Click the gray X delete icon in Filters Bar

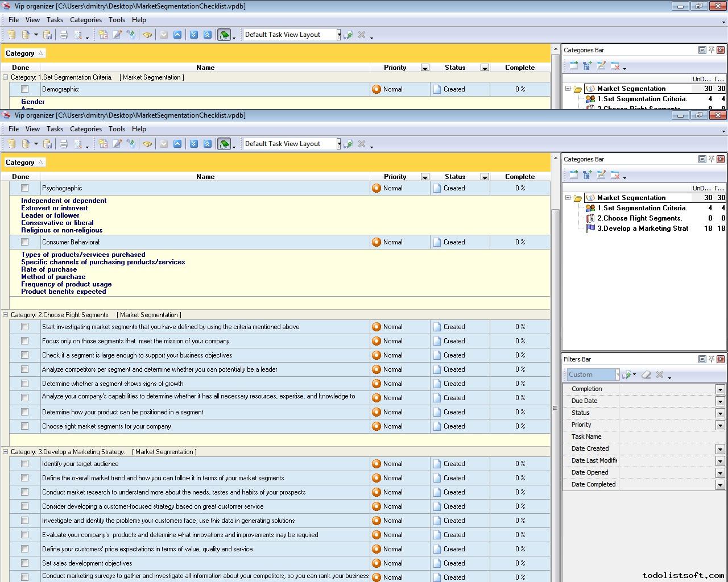[x=660, y=375]
